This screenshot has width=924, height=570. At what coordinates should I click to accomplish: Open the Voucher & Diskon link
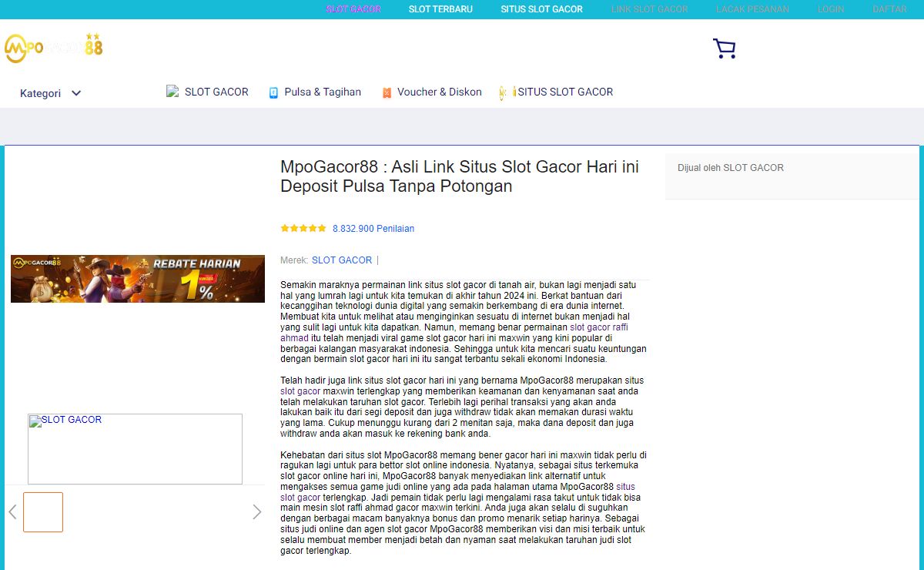pos(440,92)
